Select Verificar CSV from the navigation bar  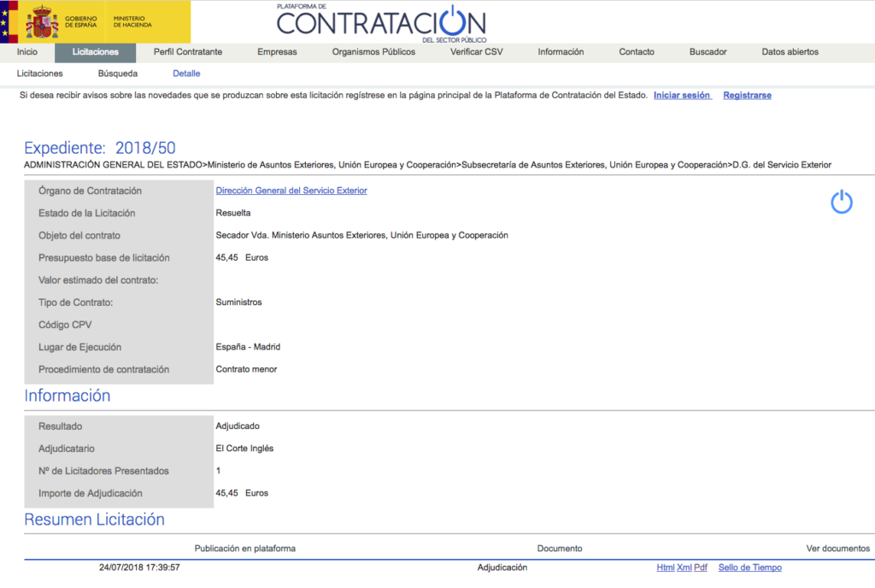coord(476,52)
